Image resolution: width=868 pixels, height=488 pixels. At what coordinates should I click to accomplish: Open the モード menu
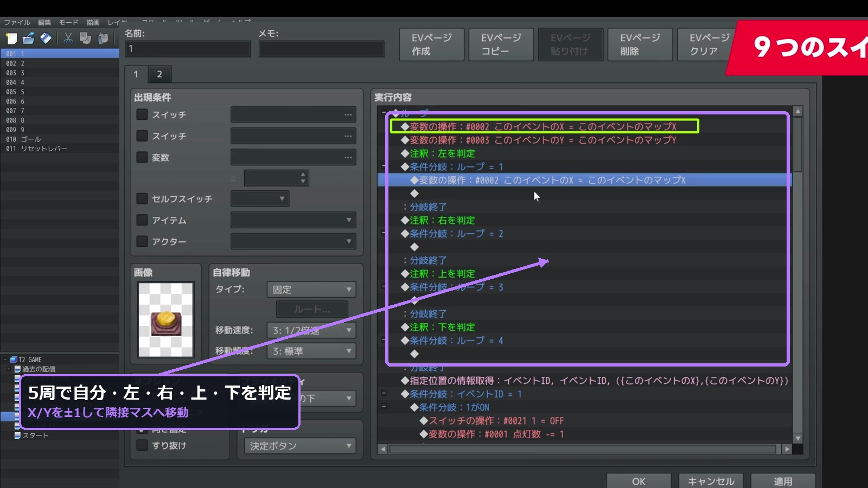click(x=69, y=22)
